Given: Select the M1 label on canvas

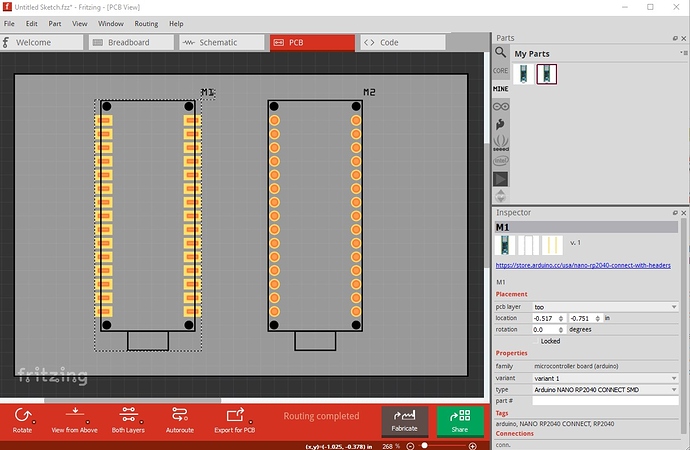Looking at the screenshot, I should coord(208,92).
